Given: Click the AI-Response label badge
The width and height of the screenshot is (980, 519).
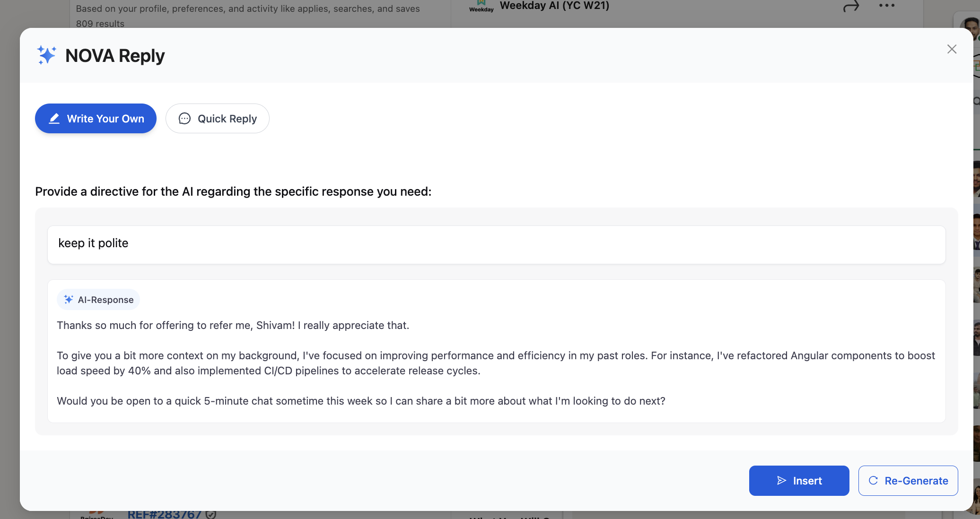Looking at the screenshot, I should pos(98,299).
